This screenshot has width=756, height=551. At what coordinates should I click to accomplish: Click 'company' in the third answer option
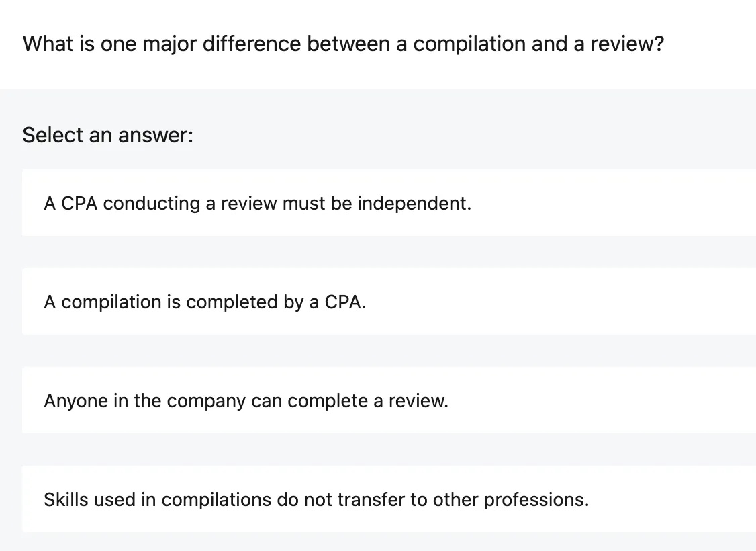pos(206,400)
